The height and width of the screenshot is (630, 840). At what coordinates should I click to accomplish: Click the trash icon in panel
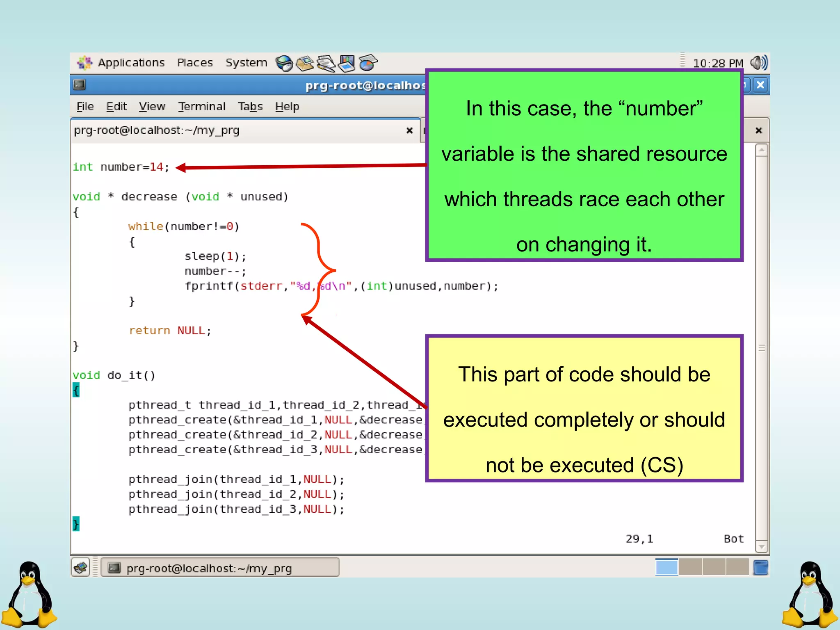(x=760, y=568)
